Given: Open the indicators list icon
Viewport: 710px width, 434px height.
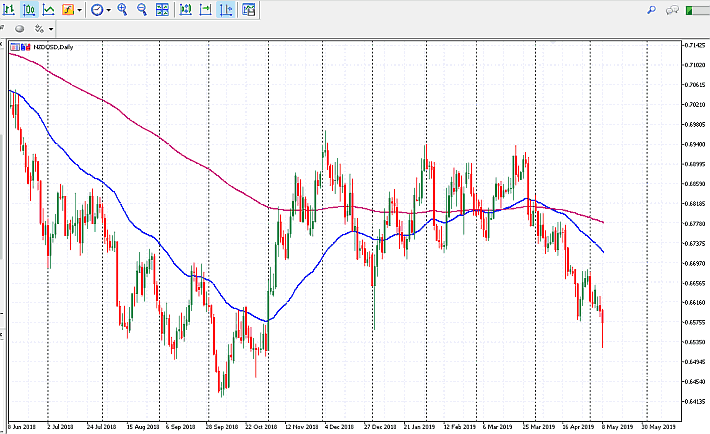Looking at the screenshot, I should click(x=68, y=10).
